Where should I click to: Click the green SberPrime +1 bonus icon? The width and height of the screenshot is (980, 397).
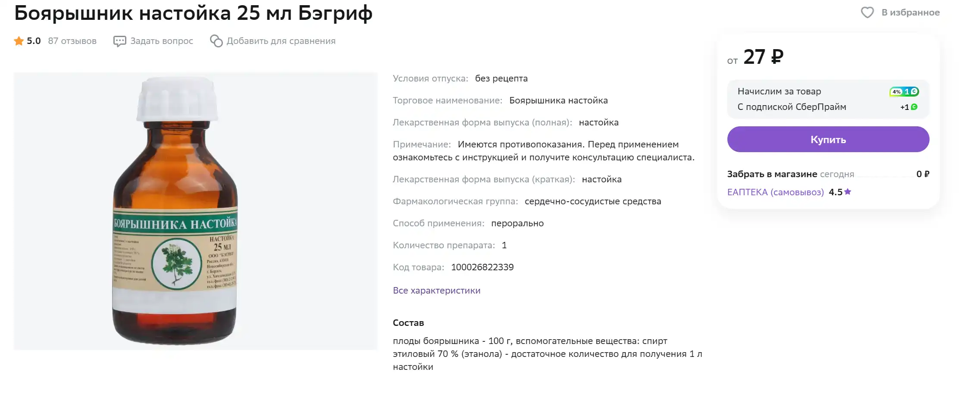click(x=914, y=107)
